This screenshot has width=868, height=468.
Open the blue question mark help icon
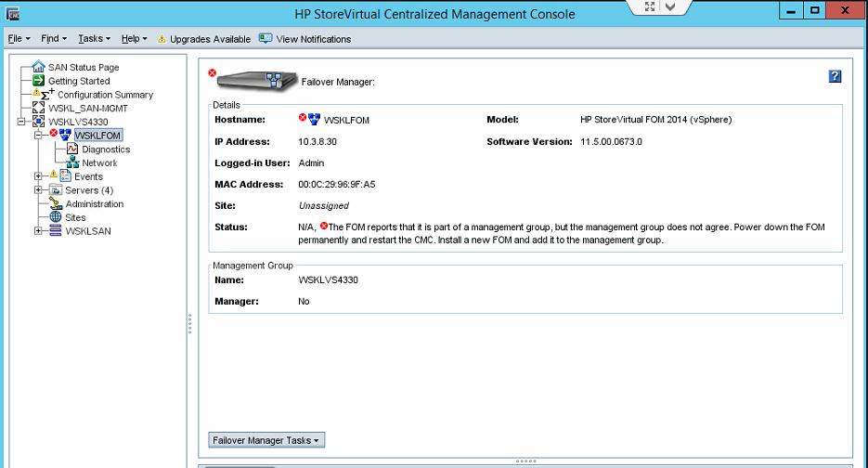pyautogui.click(x=835, y=76)
